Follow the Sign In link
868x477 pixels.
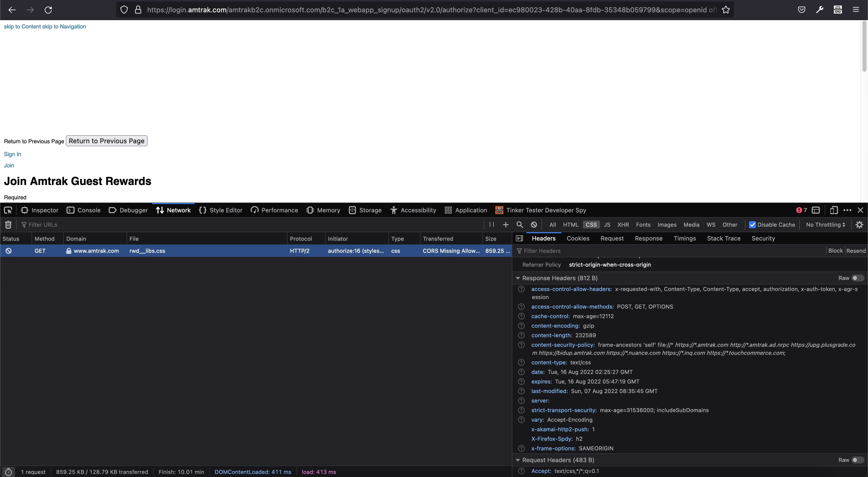click(13, 154)
